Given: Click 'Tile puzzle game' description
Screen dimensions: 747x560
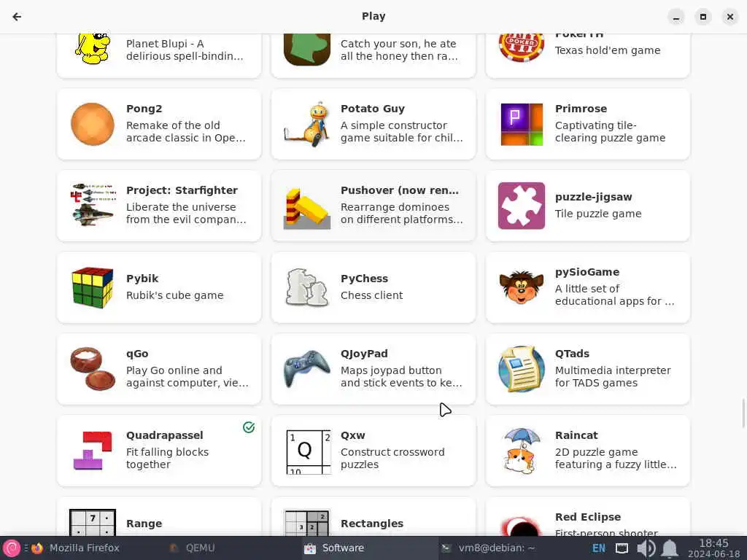Looking at the screenshot, I should pyautogui.click(x=598, y=214).
